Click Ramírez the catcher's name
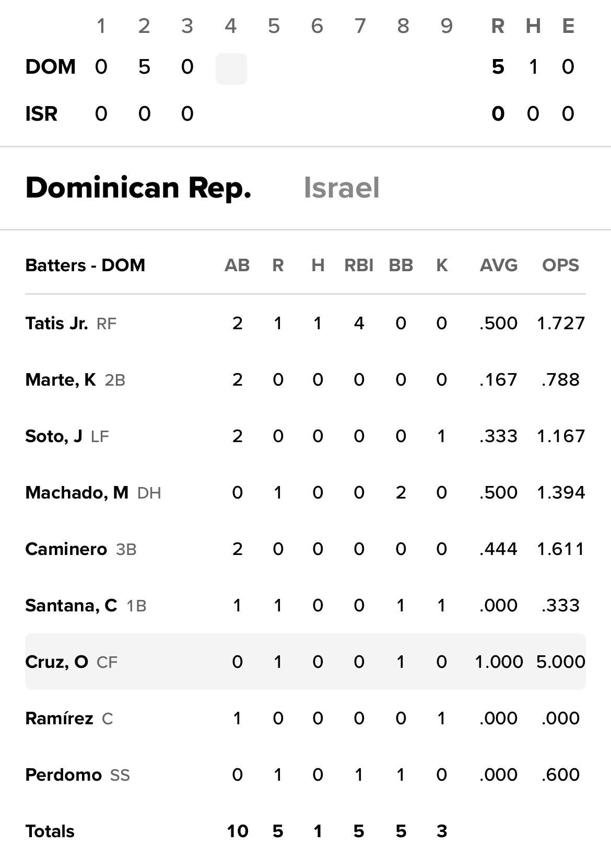 point(59,719)
